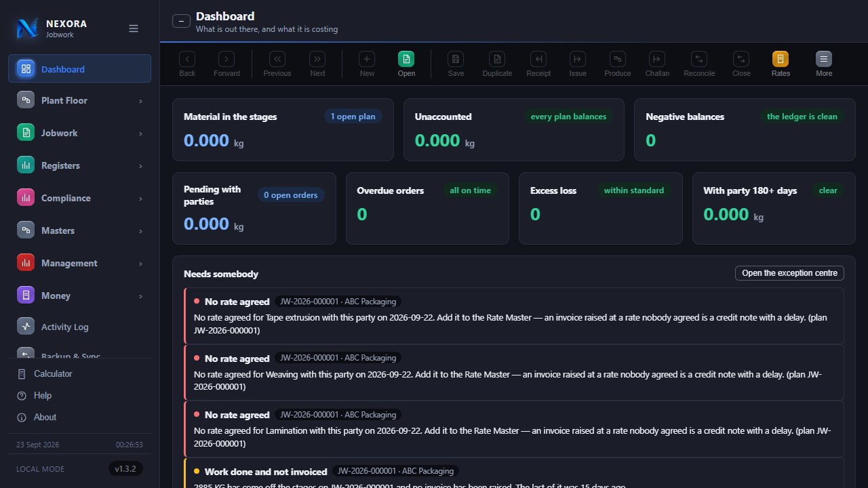868x488 pixels.
Task: Select Dashboard in the sidebar
Action: (79, 68)
